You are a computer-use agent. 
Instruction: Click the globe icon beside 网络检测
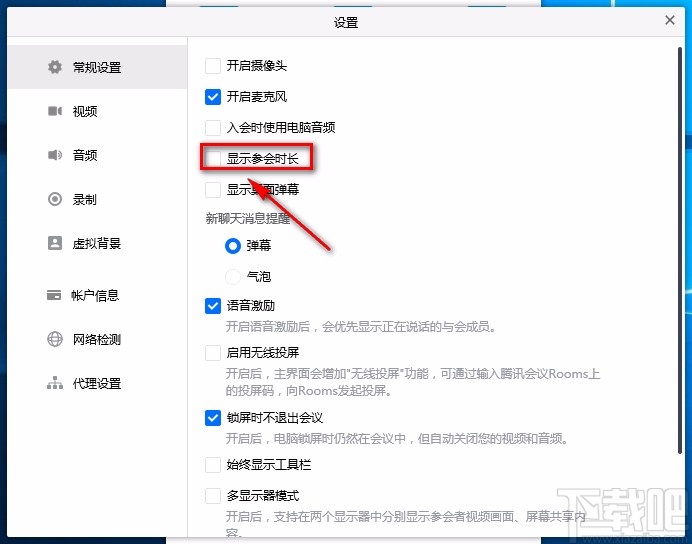(x=55, y=339)
